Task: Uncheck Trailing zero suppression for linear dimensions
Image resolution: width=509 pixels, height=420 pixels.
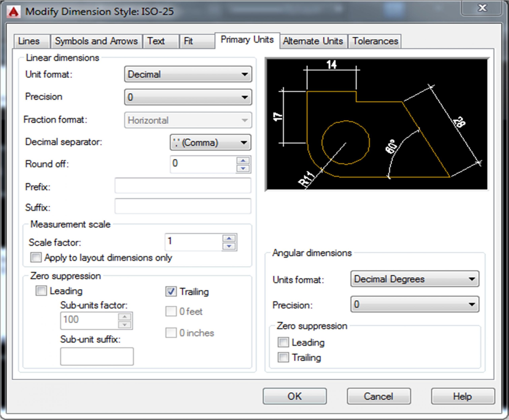Action: [171, 291]
